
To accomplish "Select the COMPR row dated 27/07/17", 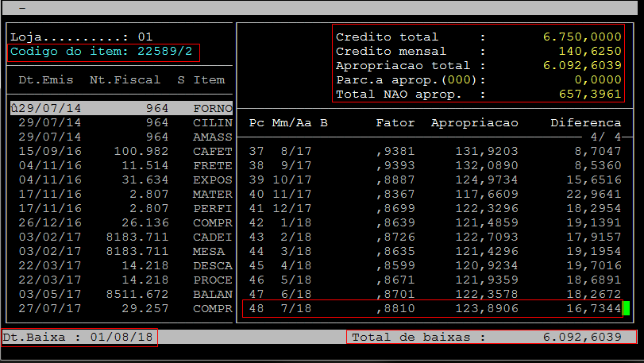I will (121, 308).
